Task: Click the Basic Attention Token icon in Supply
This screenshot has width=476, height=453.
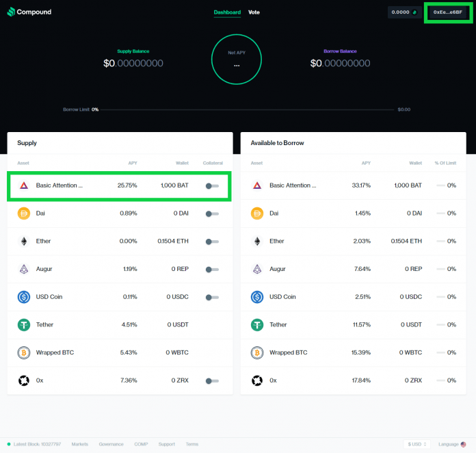Action: 23,185
